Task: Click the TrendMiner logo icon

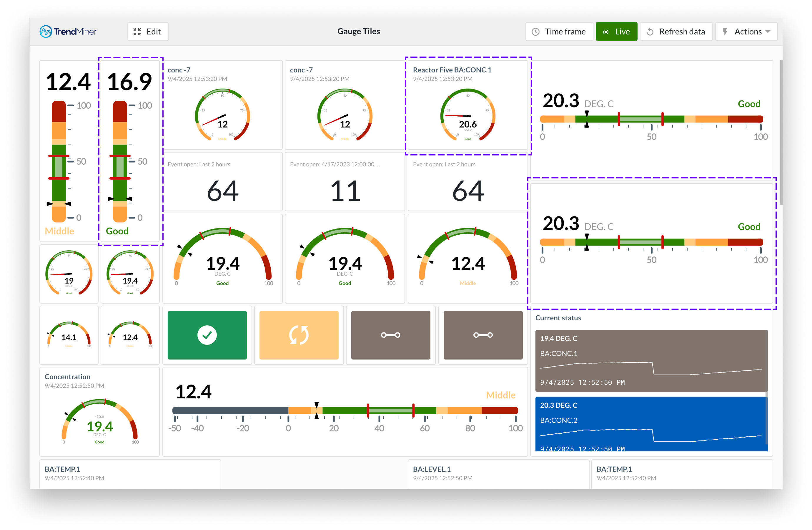Action: 46,32
